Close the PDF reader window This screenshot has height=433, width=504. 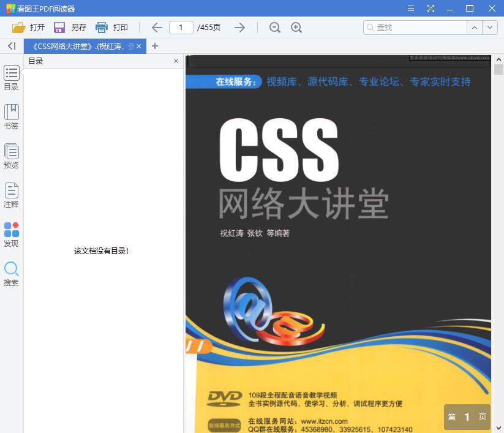pos(492,9)
